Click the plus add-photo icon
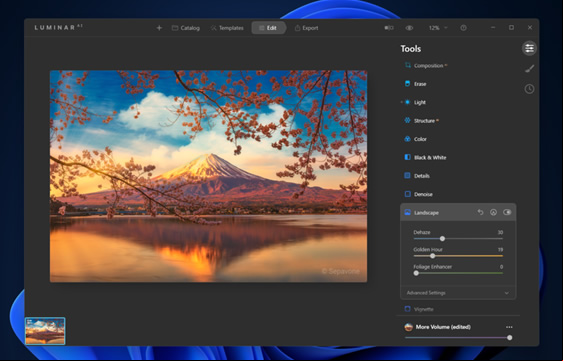 point(159,28)
